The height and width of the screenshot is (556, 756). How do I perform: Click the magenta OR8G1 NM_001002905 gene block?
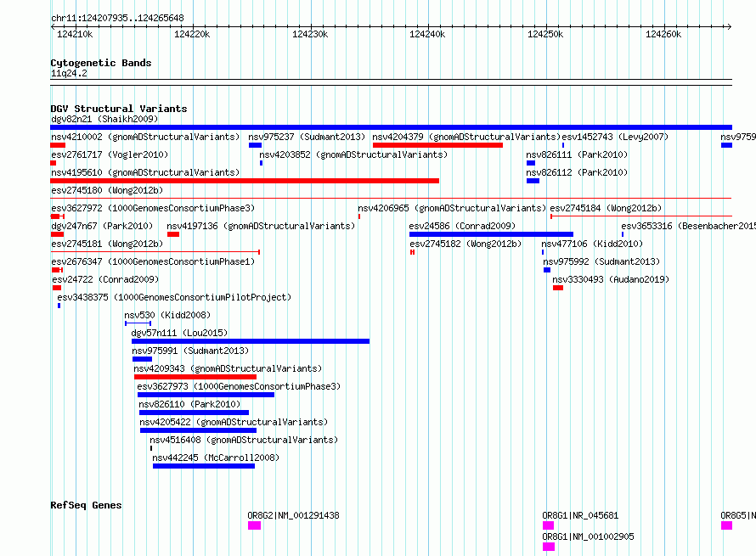pyautogui.click(x=549, y=547)
